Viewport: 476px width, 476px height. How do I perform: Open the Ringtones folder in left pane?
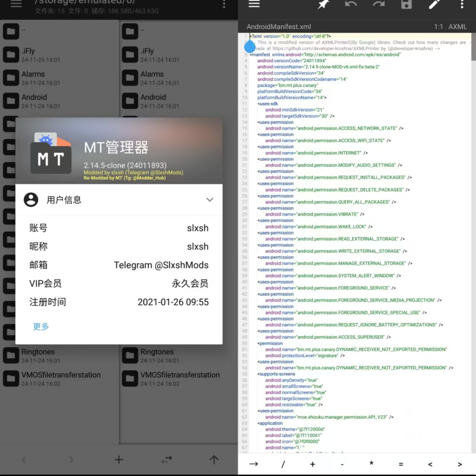click(x=59, y=356)
